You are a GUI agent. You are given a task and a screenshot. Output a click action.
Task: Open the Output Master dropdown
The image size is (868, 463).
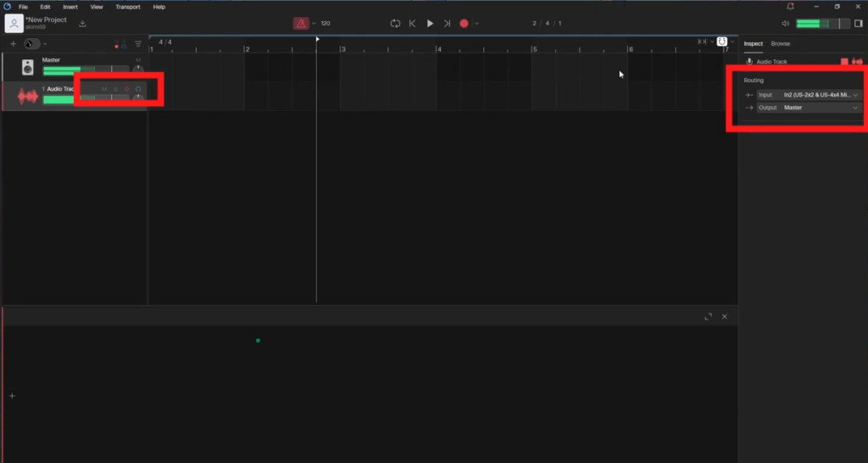(x=821, y=108)
